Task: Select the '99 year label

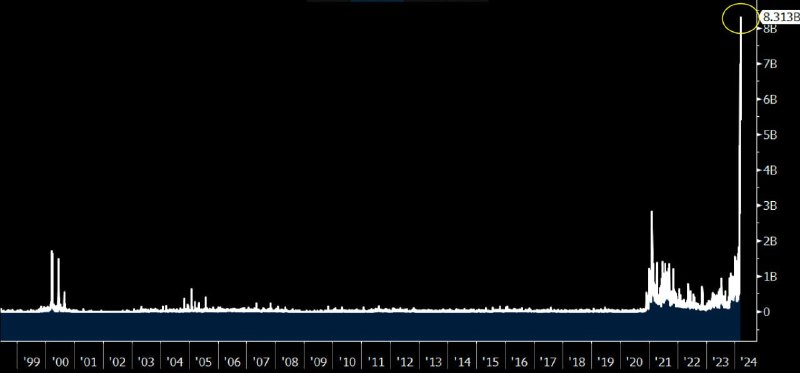Action: pos(32,362)
